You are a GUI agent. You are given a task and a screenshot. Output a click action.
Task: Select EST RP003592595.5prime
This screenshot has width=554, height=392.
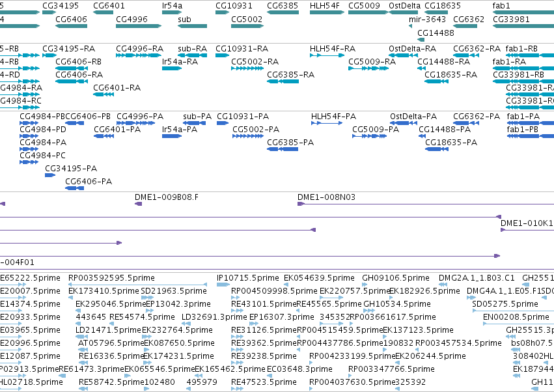(x=137, y=284)
